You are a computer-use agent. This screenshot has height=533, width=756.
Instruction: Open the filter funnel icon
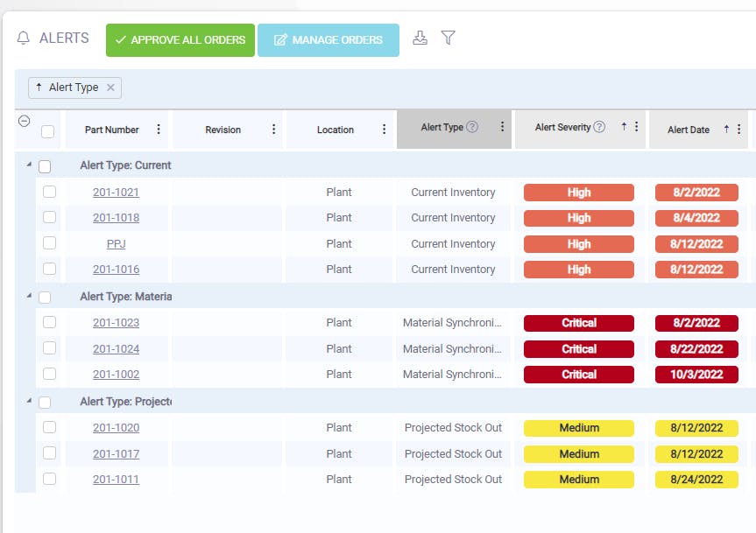448,38
